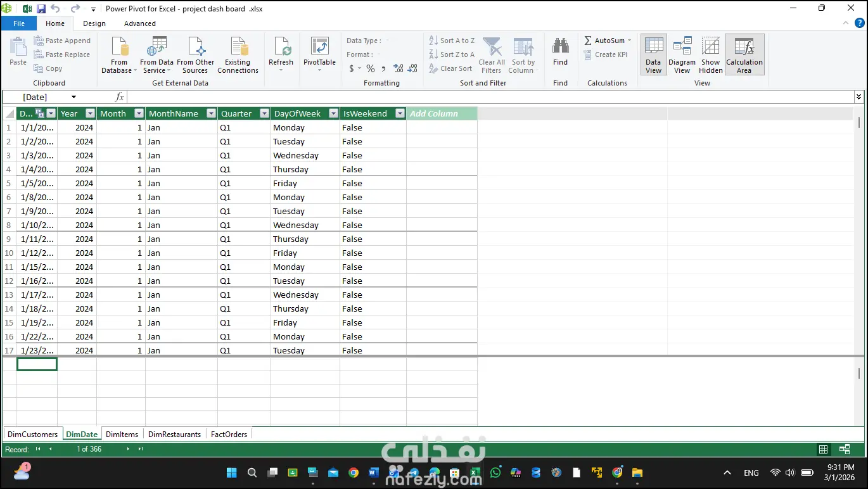Go to the last record
Viewport: 868px width, 489px height.
tap(140, 449)
